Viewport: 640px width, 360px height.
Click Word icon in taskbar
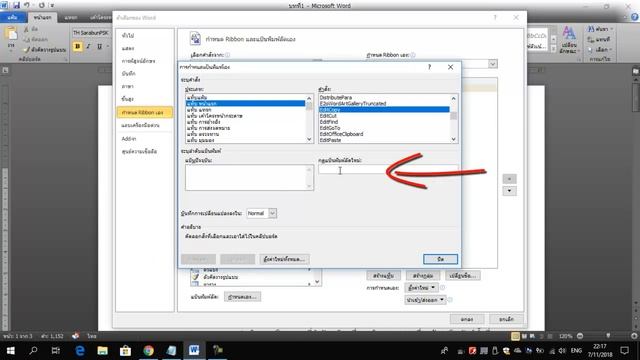coord(194,351)
